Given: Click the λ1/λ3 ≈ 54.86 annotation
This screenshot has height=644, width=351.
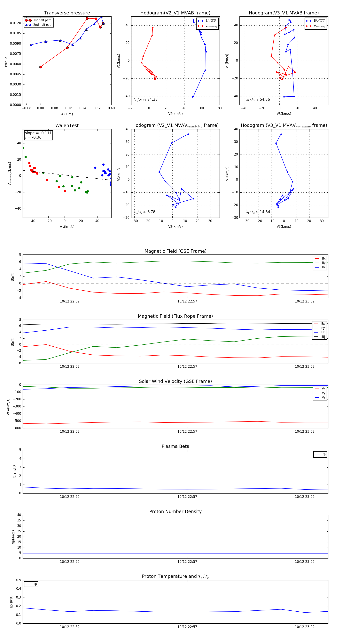Looking at the screenshot, I should tap(258, 100).
